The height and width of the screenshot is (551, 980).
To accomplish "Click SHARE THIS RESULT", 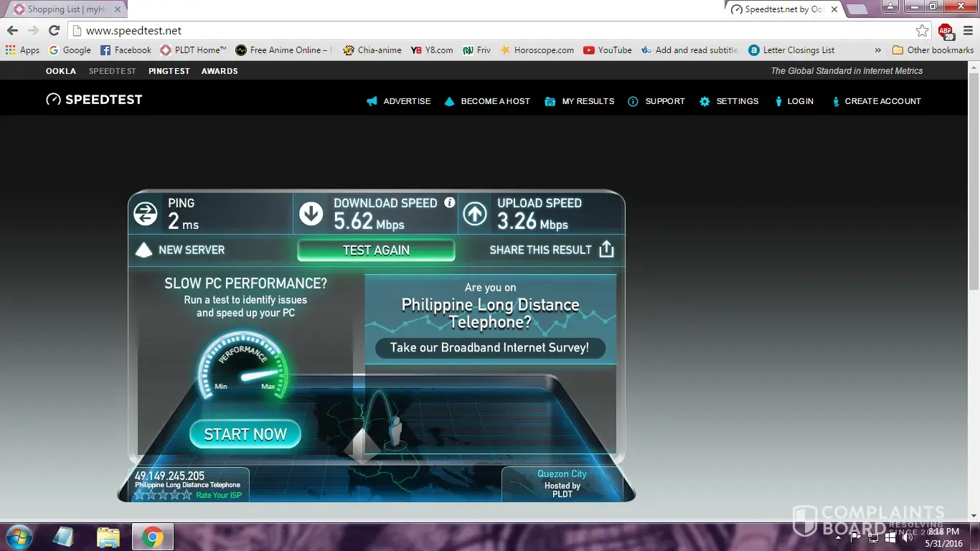I will click(552, 250).
